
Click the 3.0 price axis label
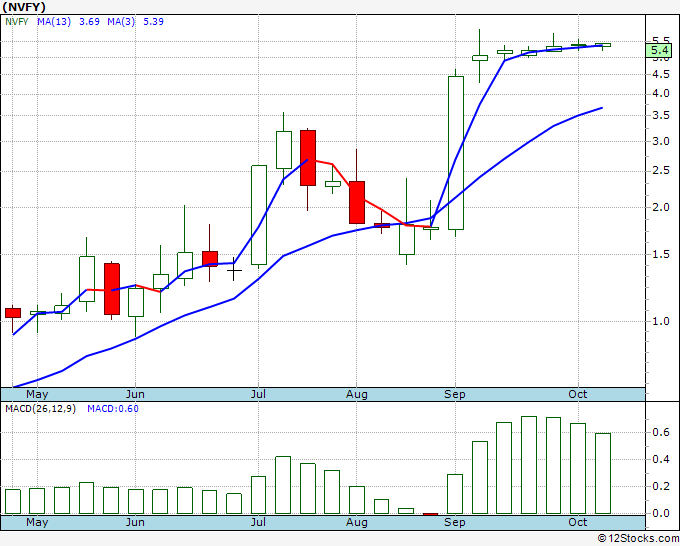(x=661, y=141)
